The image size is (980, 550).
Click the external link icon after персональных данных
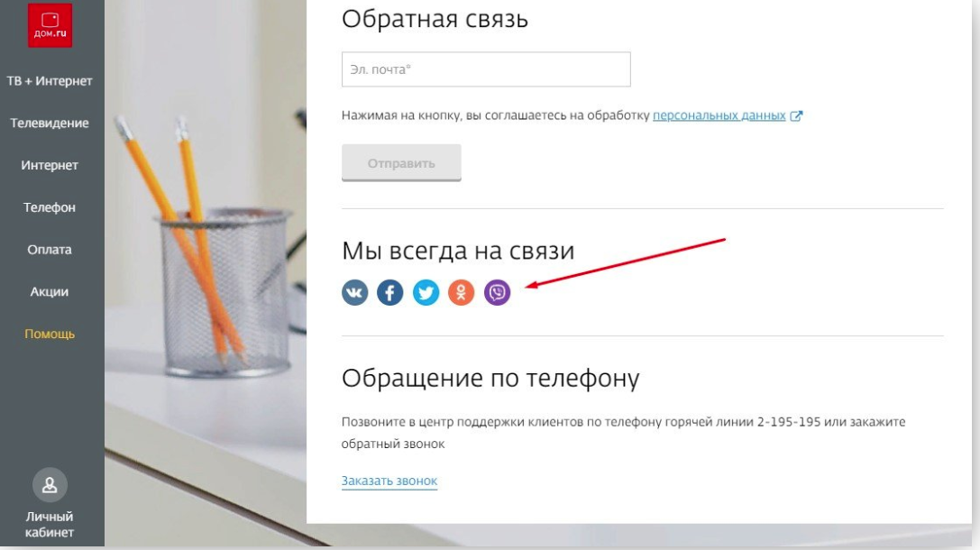796,115
